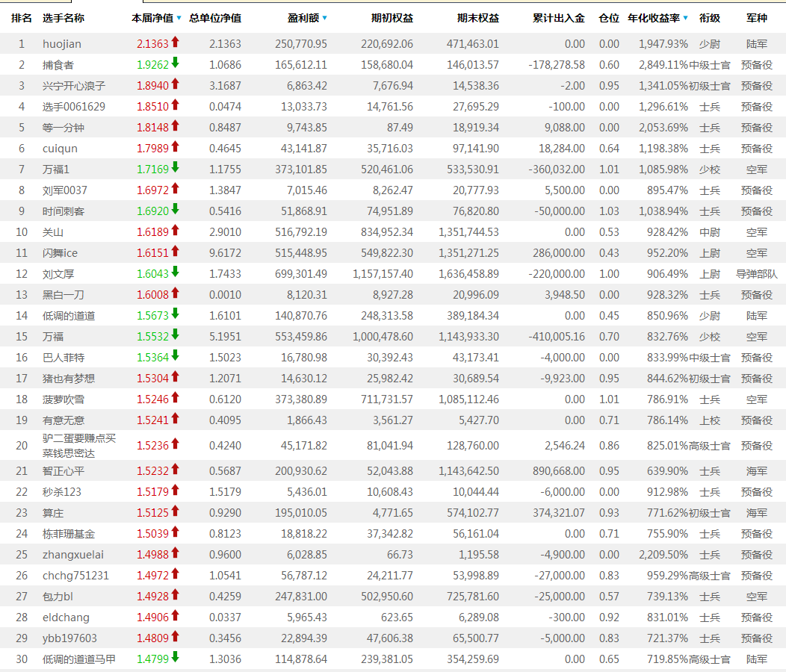The image size is (786, 672).
Task: Click red up arrow in 等一分钟 row
Action: pyautogui.click(x=175, y=125)
